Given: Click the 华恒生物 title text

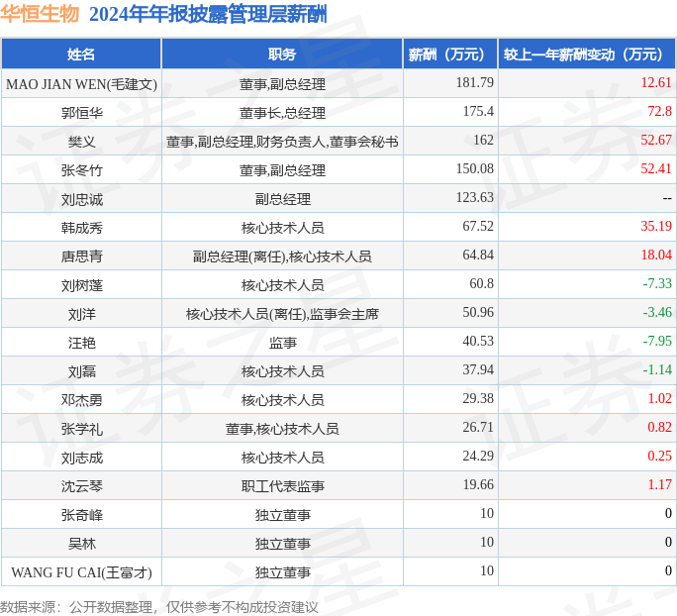Looking at the screenshot, I should 40,14.
